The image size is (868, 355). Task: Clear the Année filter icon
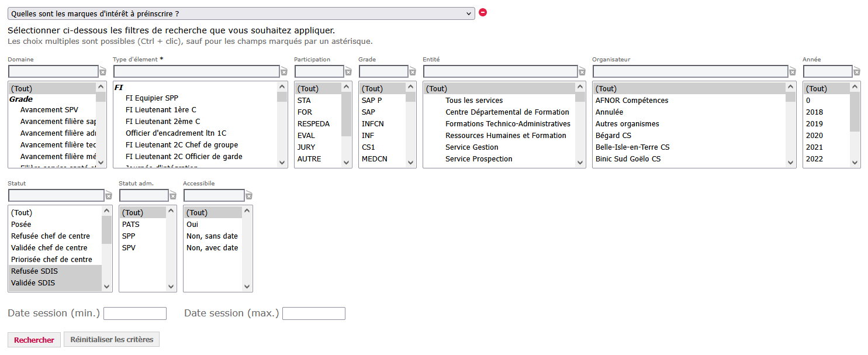[x=857, y=72]
